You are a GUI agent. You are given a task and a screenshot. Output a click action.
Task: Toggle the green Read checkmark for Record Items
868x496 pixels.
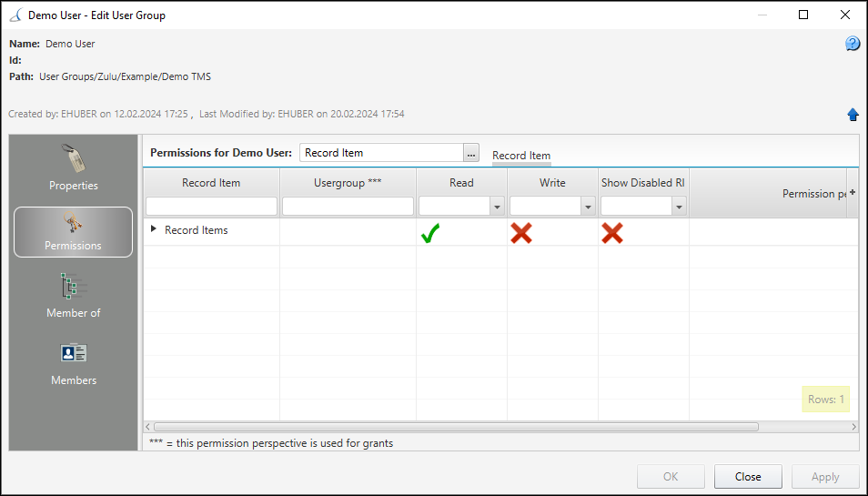coord(430,233)
